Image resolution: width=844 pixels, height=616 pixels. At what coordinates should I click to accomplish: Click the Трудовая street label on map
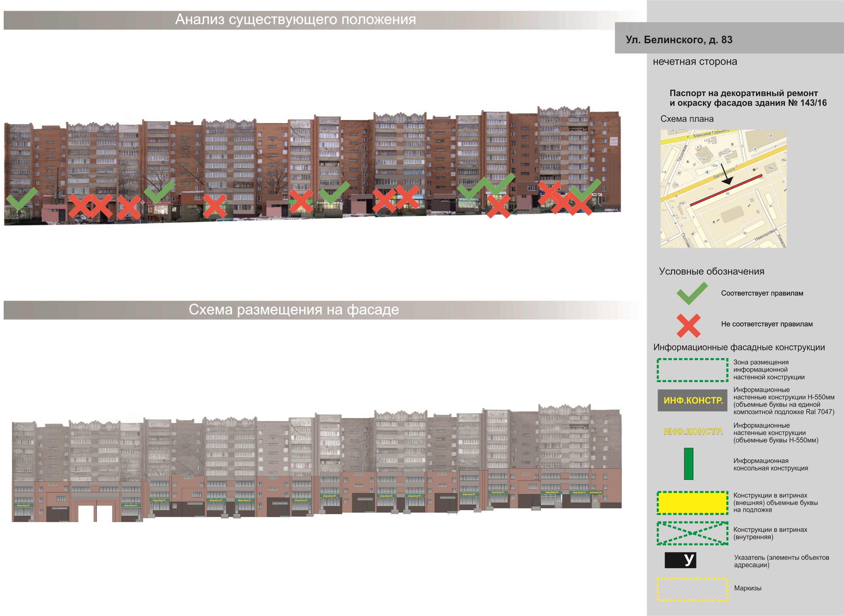pyautogui.click(x=682, y=153)
